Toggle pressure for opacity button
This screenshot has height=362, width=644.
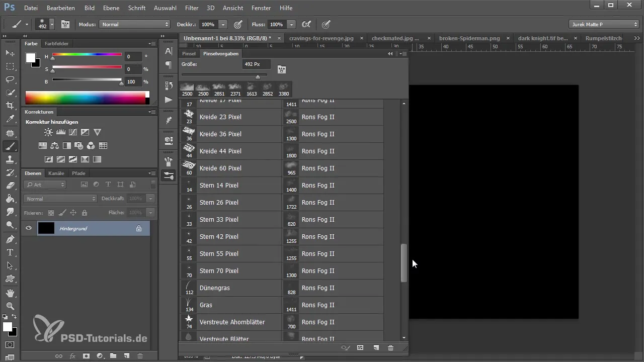click(237, 24)
